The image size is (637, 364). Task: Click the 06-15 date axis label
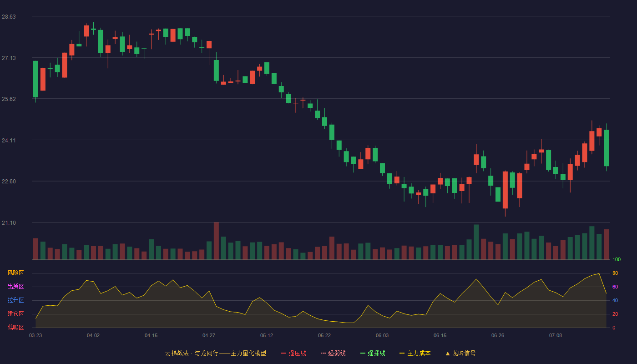pyautogui.click(x=440, y=335)
